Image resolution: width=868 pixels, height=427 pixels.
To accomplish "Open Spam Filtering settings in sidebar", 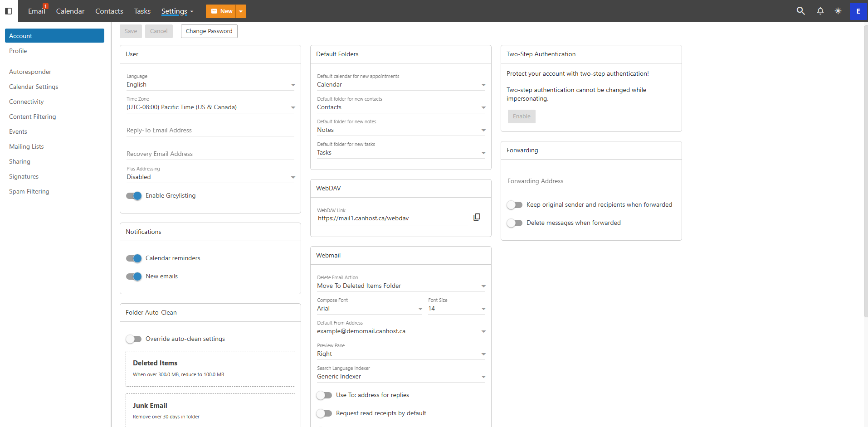I will 29,191.
